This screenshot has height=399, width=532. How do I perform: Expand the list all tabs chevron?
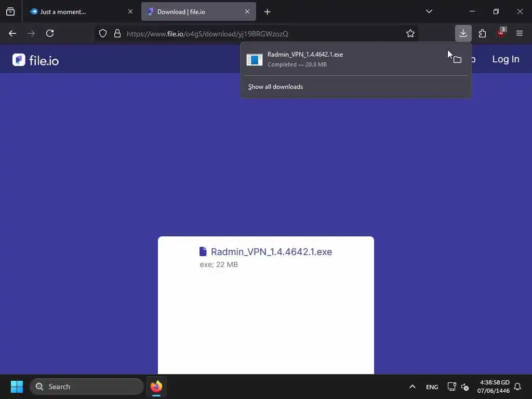tap(429, 11)
